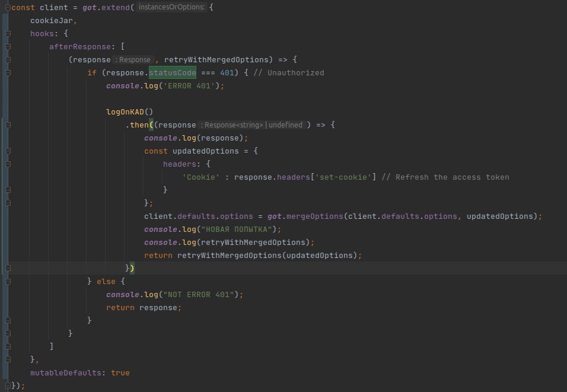Click the 'NOT ERROR 401' string
This screenshot has height=392, width=567.
pos(199,294)
